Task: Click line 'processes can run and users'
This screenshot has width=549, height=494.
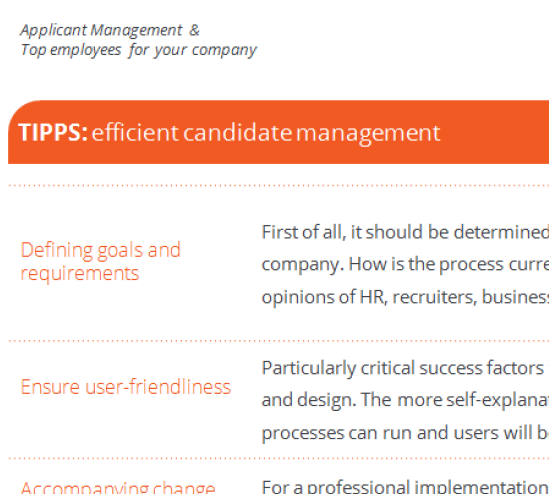Action: (x=405, y=433)
